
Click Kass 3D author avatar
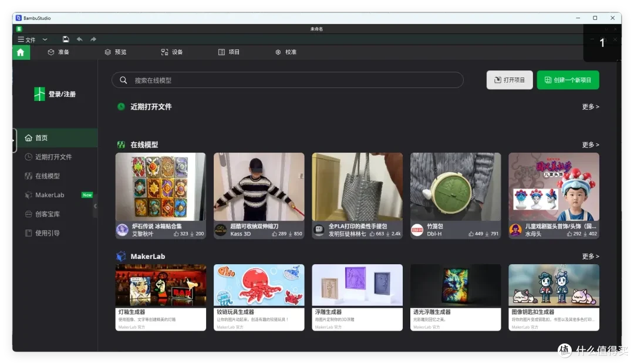pos(221,230)
